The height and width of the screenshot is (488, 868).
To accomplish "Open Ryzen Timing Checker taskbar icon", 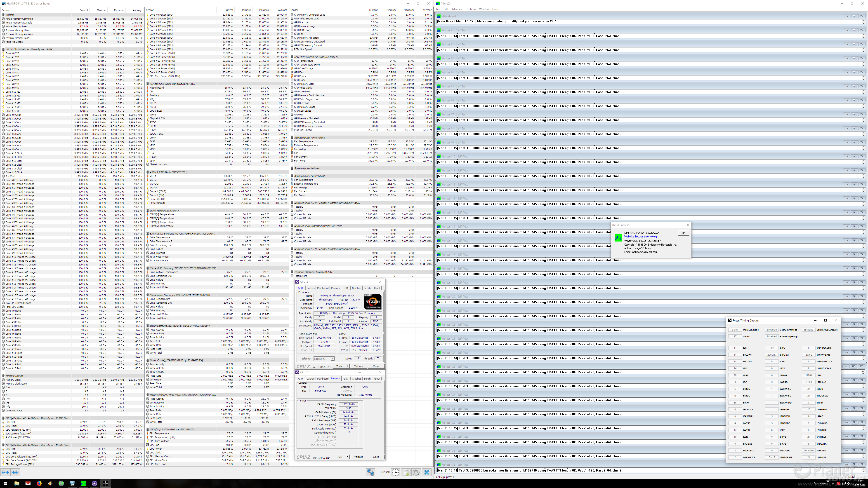I will [x=106, y=483].
